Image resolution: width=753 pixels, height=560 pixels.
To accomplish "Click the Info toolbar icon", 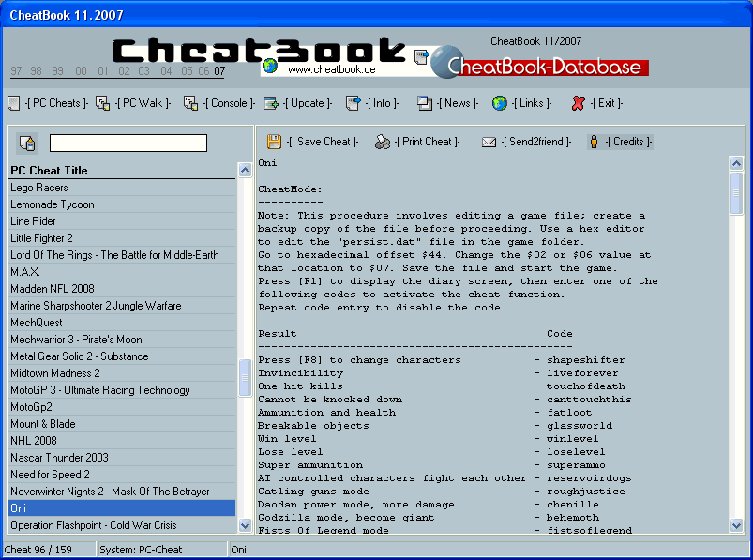I will tap(354, 103).
